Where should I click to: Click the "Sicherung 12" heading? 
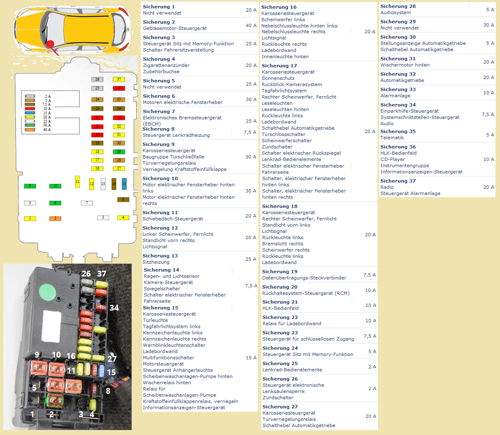(160, 228)
